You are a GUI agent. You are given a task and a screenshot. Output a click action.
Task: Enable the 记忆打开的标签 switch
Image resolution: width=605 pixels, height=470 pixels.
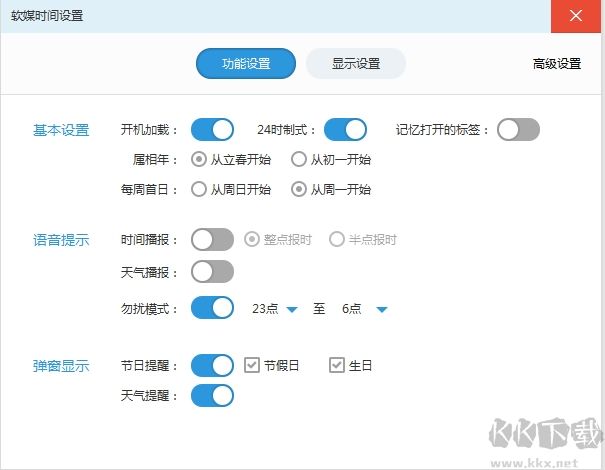518,129
